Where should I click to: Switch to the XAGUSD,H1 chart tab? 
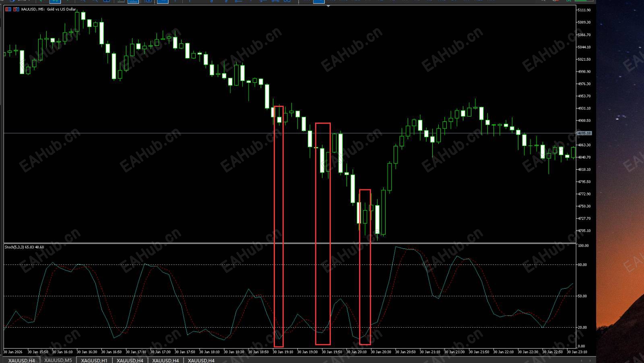coord(94,360)
